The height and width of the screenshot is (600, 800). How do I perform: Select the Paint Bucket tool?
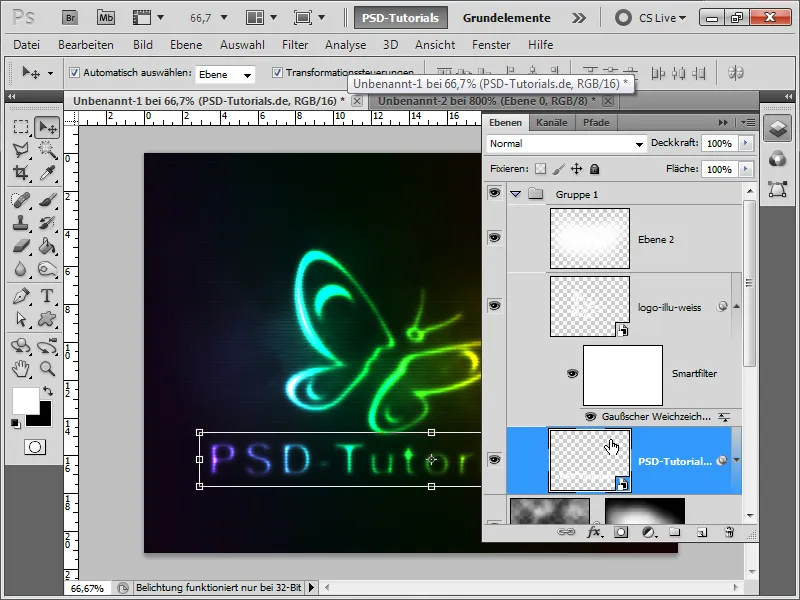(x=47, y=246)
